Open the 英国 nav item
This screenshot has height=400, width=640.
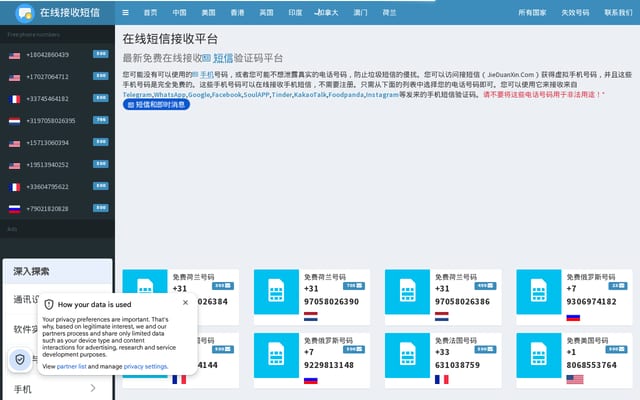tap(266, 13)
